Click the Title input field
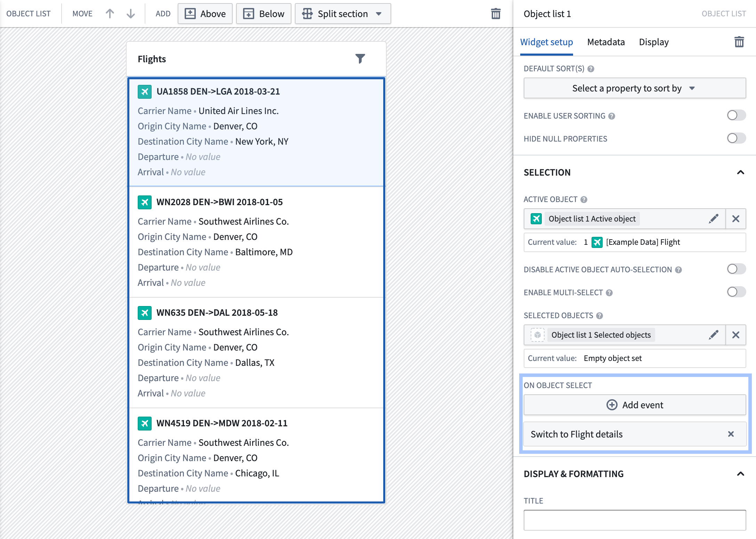This screenshot has width=756, height=539. point(635,522)
